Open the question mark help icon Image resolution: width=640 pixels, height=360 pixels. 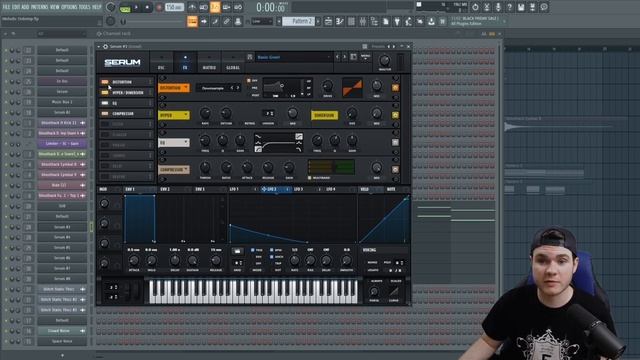(509, 7)
